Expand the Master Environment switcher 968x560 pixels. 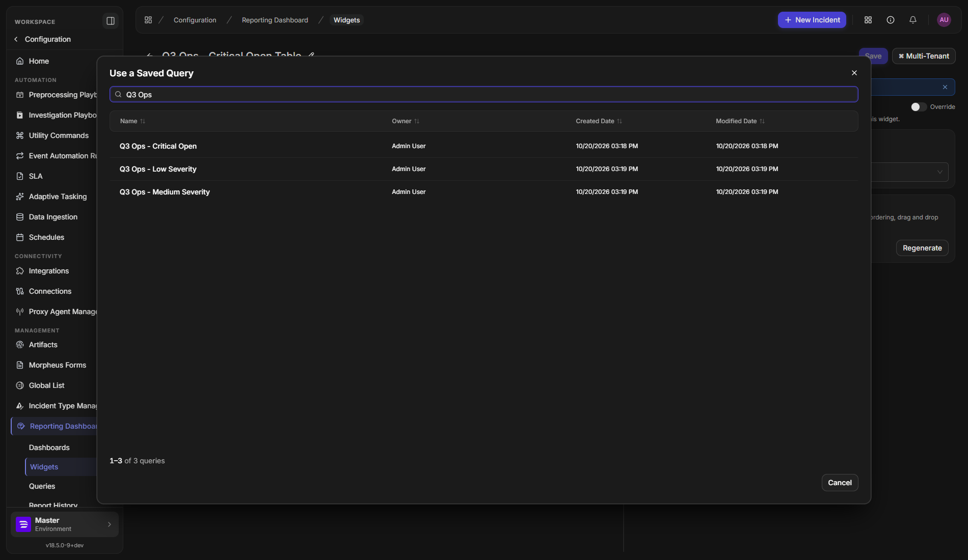click(x=65, y=524)
